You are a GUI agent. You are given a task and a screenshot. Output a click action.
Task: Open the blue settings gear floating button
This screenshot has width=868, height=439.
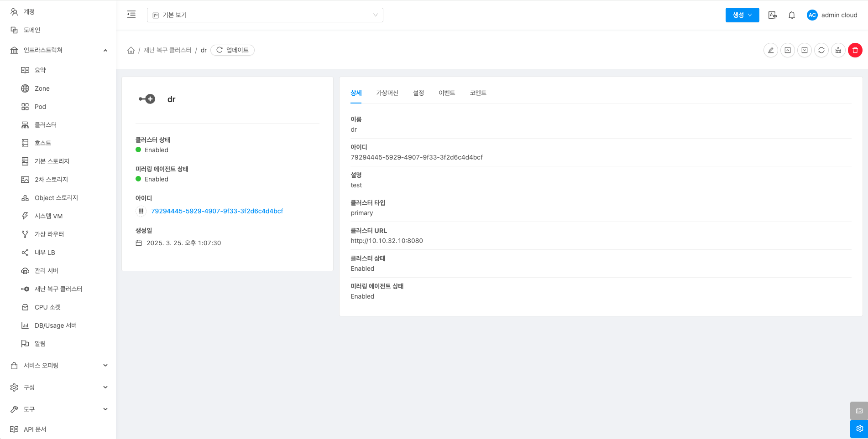[859, 429]
